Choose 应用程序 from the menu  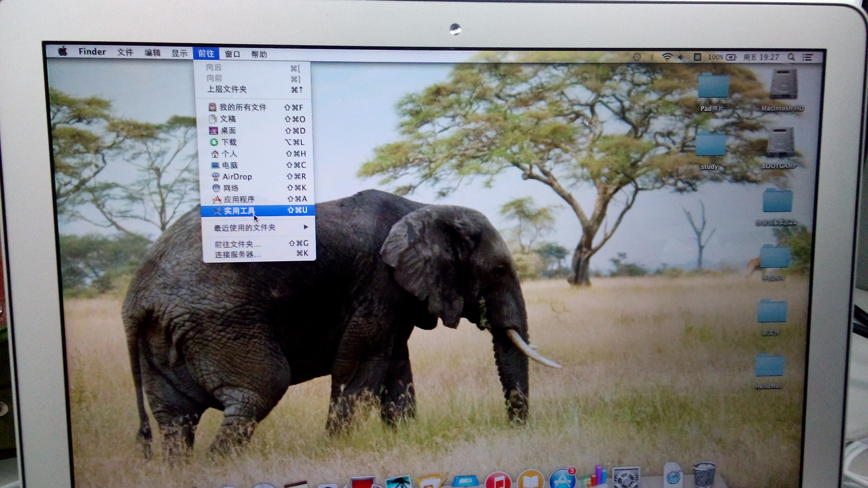pos(239,199)
